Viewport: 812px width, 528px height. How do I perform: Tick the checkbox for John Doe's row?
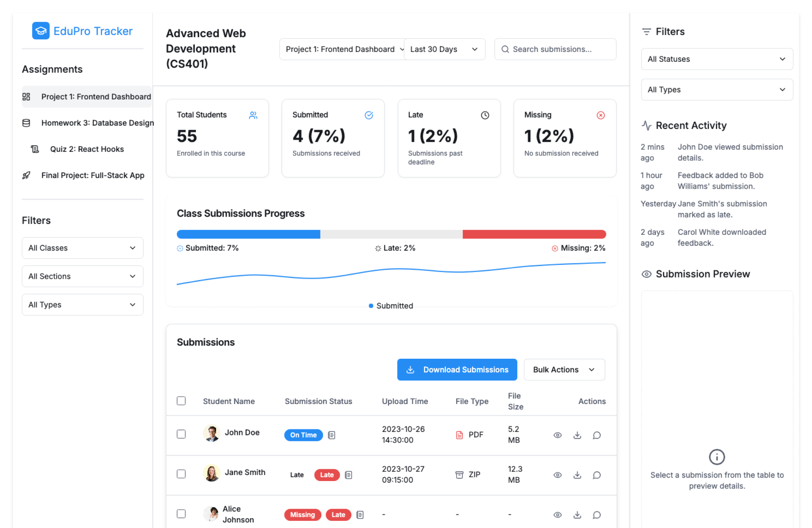click(181, 434)
